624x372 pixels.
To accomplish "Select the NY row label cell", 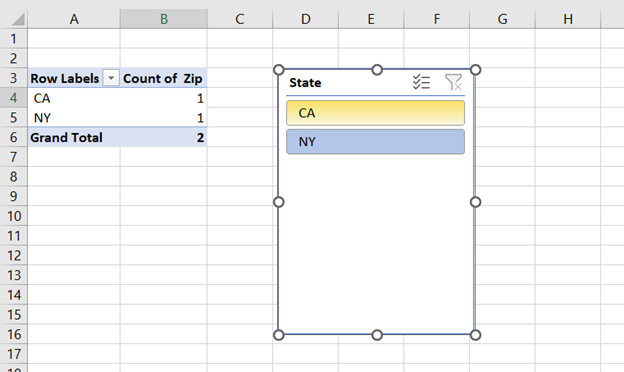I will [74, 118].
